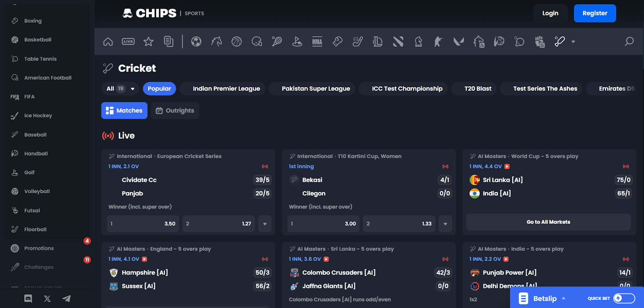This screenshot has height=308, width=644.
Task: Open live stream icon for Punjab Power match
Action: [506, 259]
